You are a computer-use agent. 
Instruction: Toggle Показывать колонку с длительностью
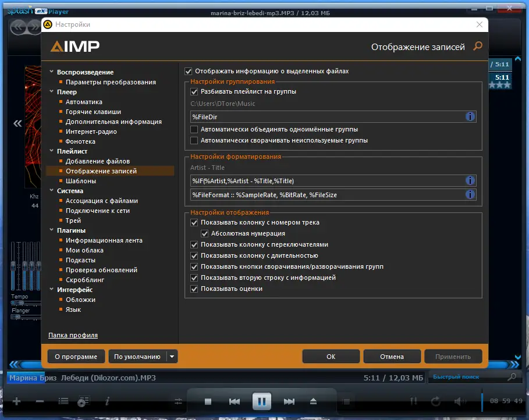pyautogui.click(x=194, y=256)
